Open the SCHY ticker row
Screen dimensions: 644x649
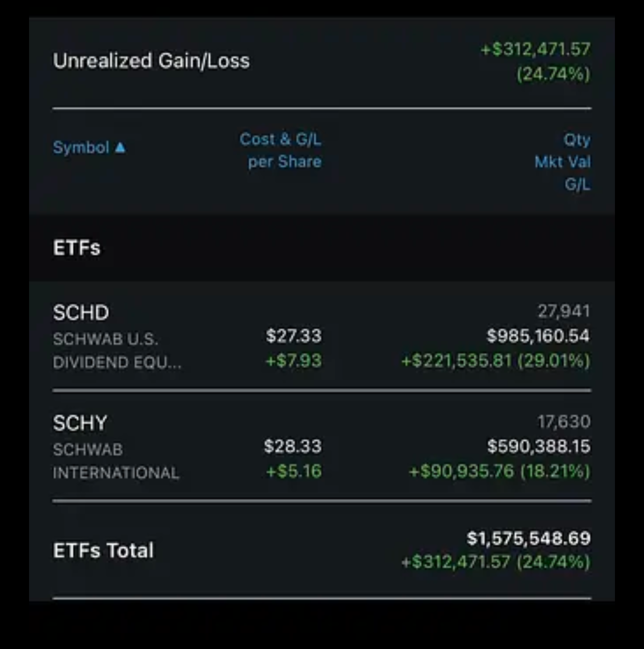coord(322,446)
